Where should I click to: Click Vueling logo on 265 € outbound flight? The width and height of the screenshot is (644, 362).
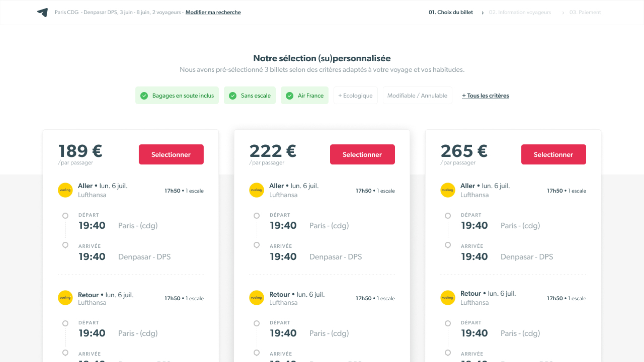tap(447, 190)
